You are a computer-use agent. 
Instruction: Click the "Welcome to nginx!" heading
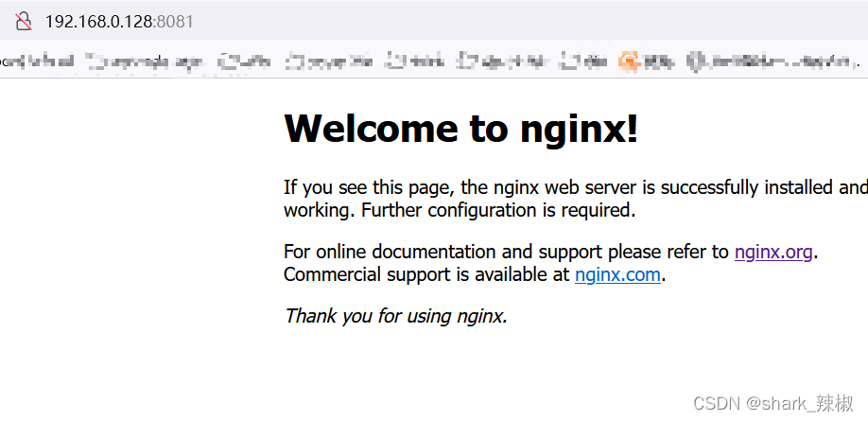click(x=460, y=129)
